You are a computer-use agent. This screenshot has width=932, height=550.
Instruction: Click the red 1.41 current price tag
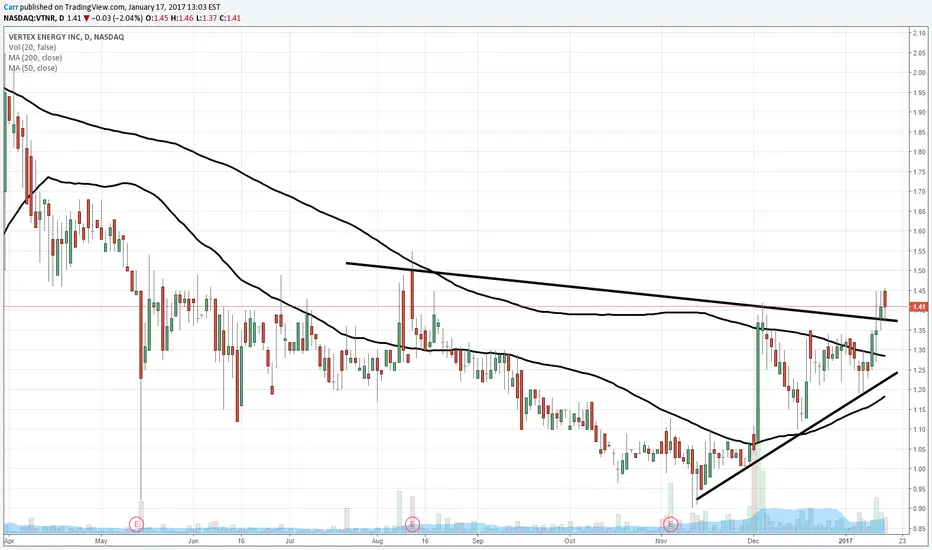[x=918, y=307]
